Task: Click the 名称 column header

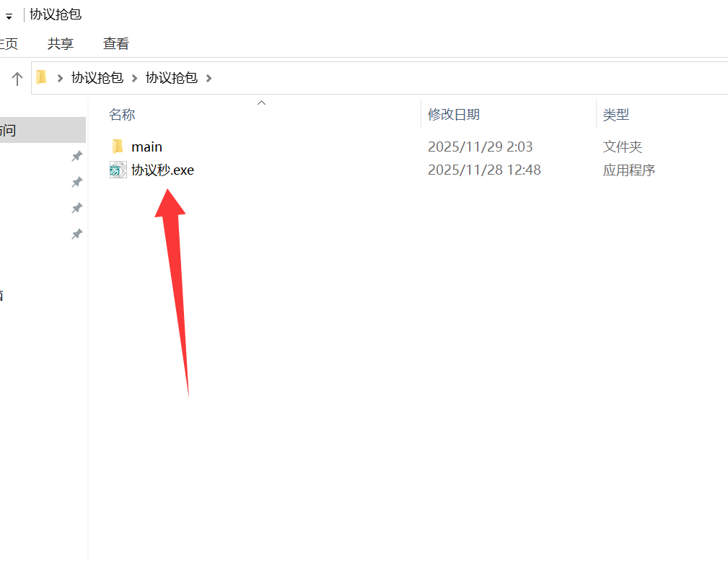Action: [122, 114]
